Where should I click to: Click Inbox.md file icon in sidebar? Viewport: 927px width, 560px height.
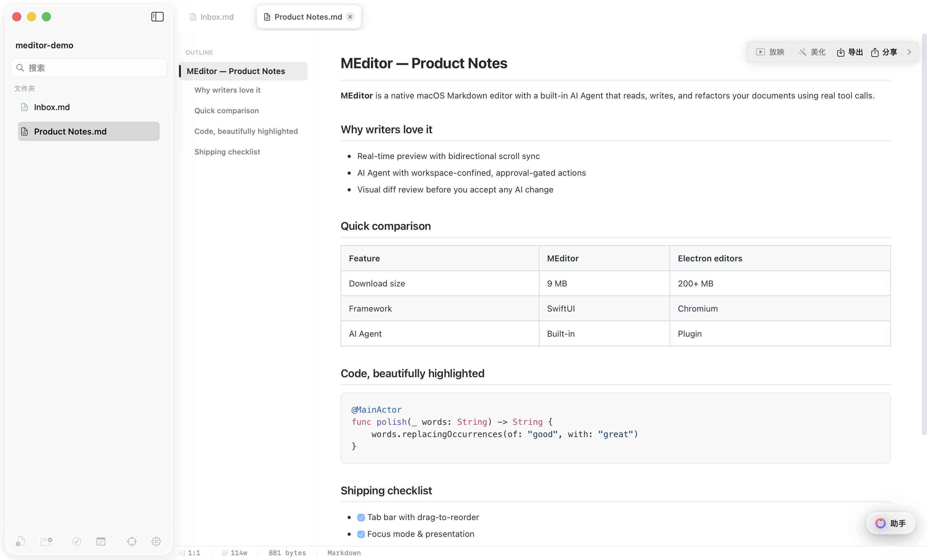(24, 107)
